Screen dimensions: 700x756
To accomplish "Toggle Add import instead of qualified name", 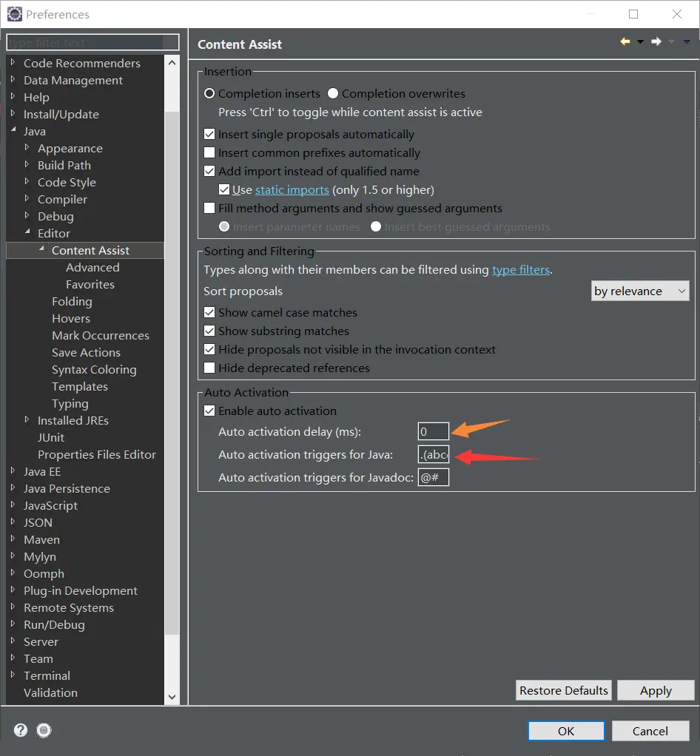I will [209, 171].
